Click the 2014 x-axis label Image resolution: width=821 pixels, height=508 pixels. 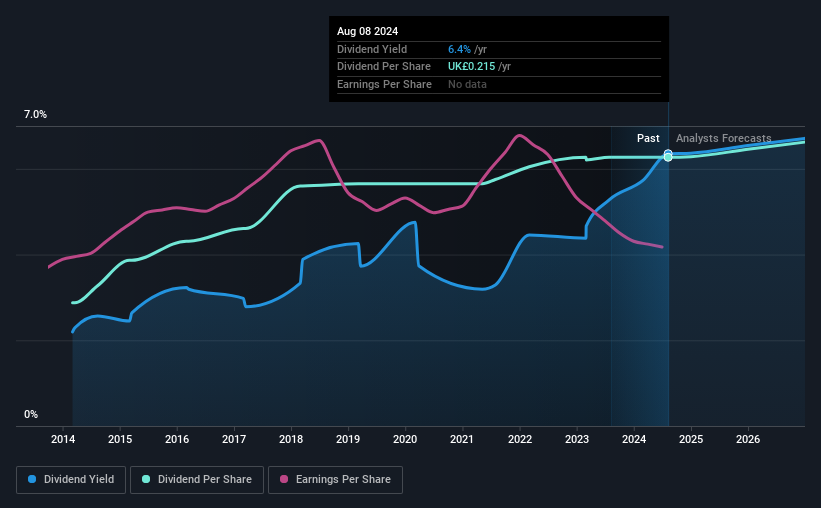[63, 439]
